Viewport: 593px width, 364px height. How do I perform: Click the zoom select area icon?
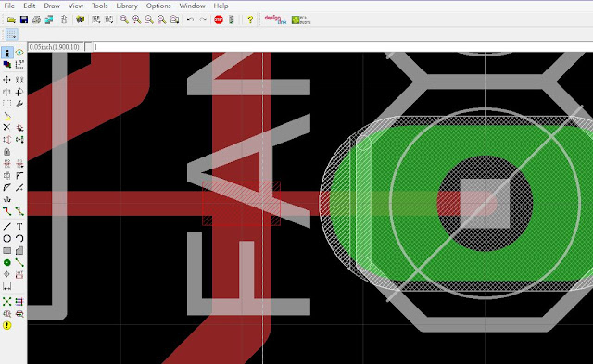[174, 19]
